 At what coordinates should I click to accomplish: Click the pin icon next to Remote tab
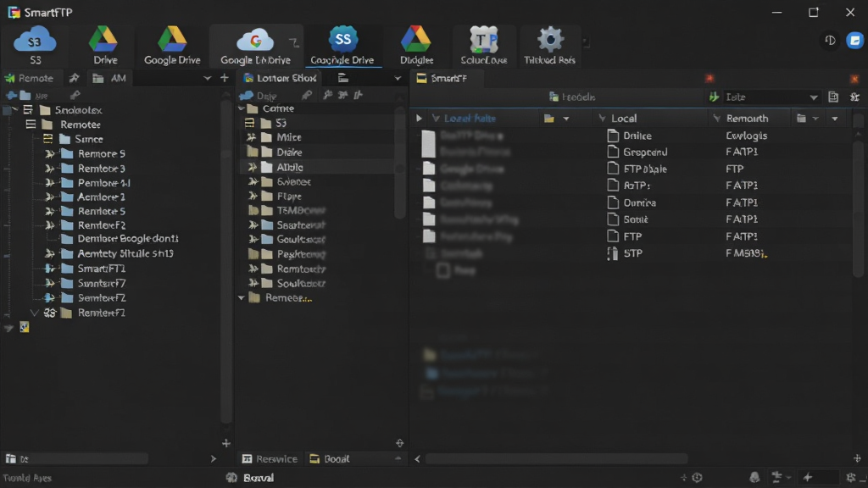coord(74,78)
